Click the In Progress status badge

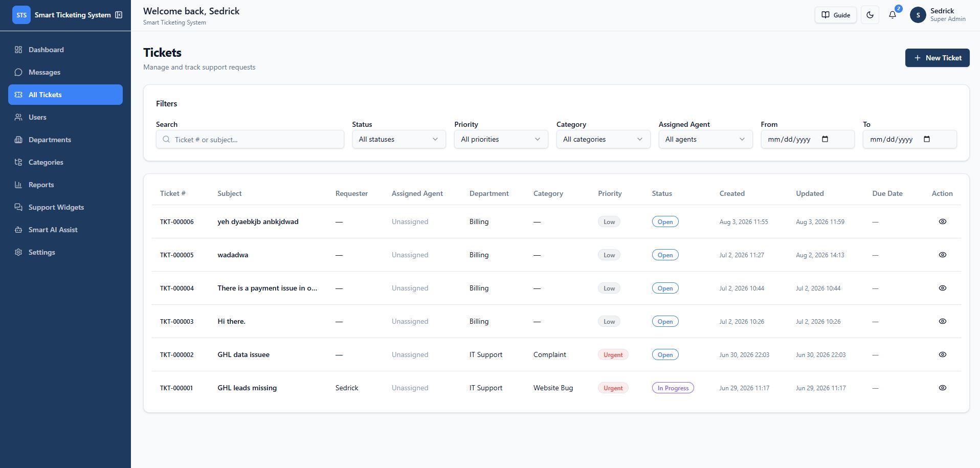coord(673,388)
